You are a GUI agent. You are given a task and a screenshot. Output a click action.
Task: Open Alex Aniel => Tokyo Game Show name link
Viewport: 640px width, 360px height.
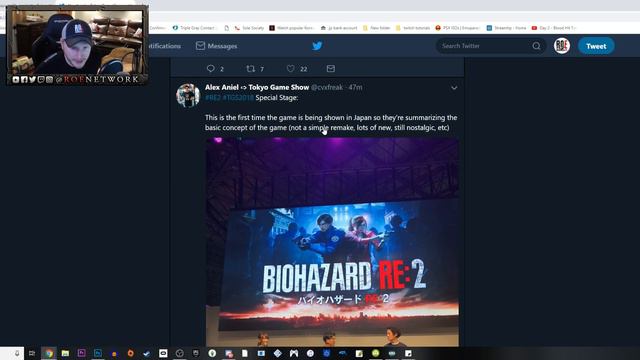[257, 87]
